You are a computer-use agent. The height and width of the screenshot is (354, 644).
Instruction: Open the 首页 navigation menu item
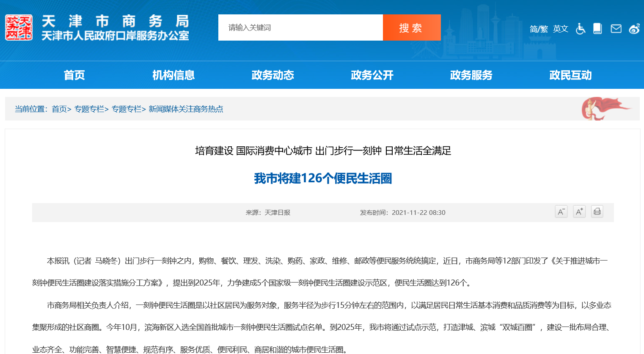pos(74,75)
